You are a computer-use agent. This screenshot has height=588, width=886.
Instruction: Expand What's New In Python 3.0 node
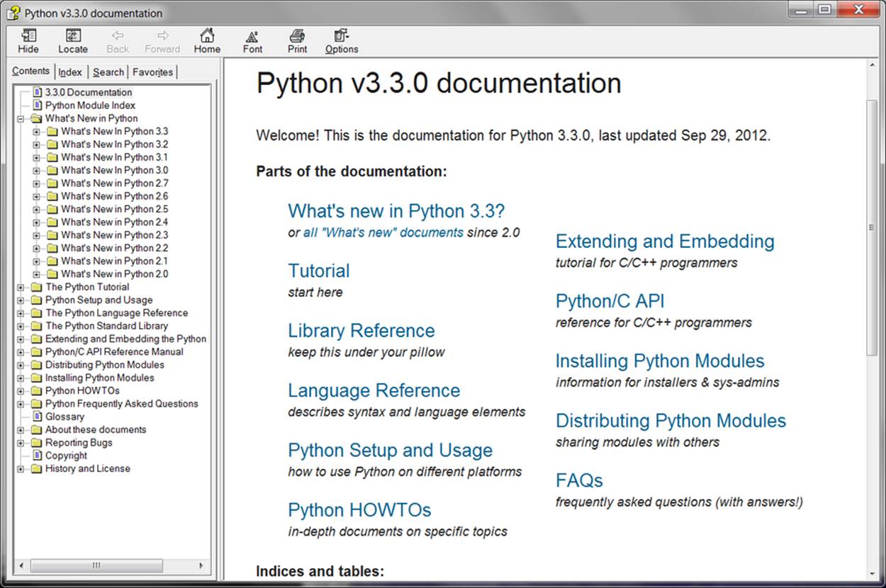coord(36,170)
